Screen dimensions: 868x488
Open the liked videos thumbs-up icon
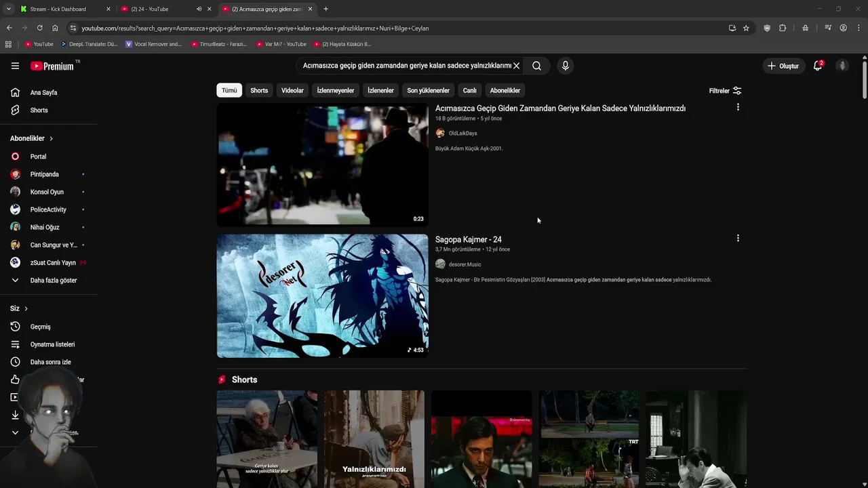point(15,380)
